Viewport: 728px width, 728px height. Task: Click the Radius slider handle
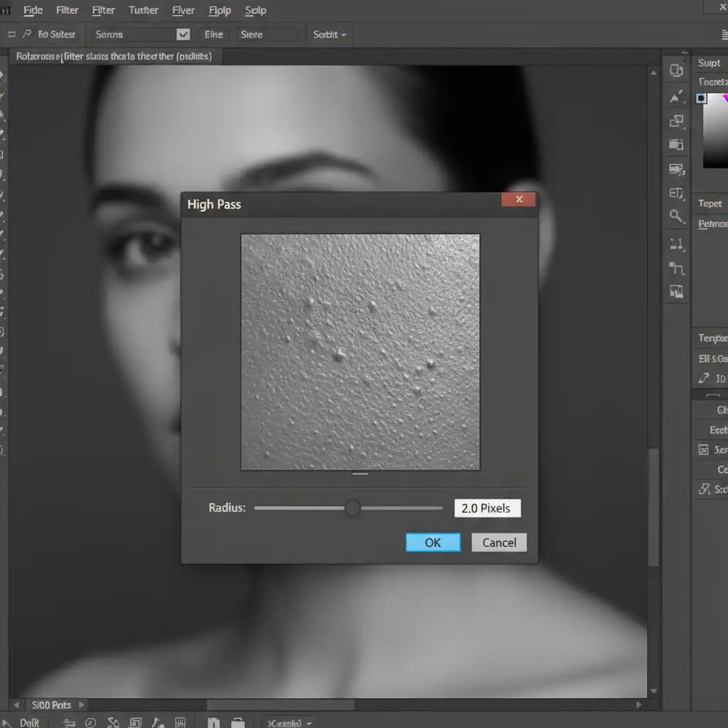353,508
